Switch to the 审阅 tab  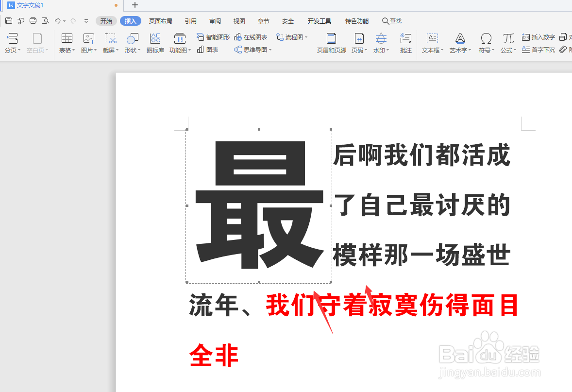[215, 21]
